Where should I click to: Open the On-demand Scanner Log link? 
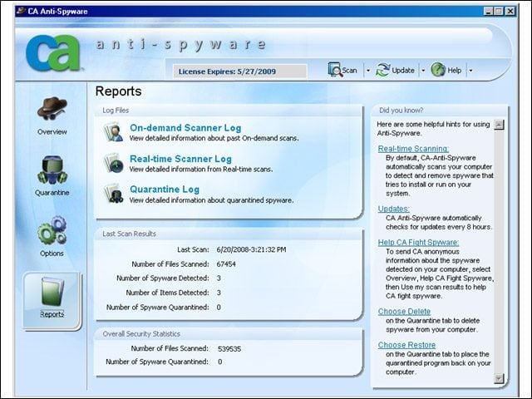(185, 128)
